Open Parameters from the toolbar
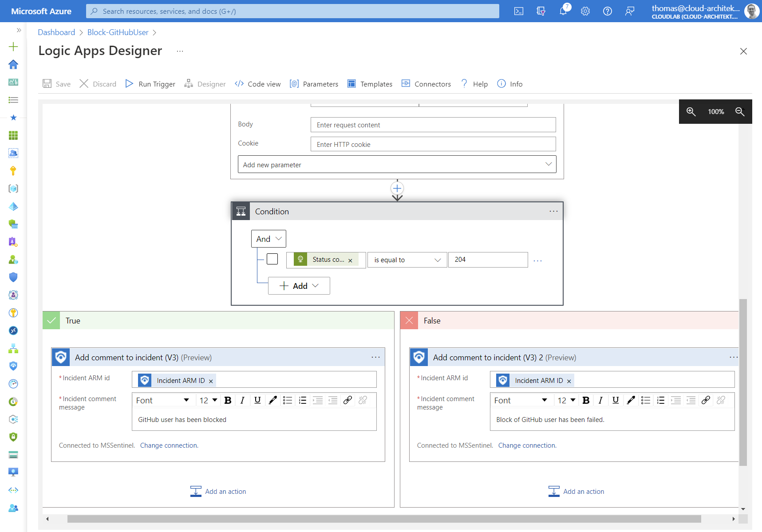Image resolution: width=762 pixels, height=532 pixels. [x=314, y=84]
